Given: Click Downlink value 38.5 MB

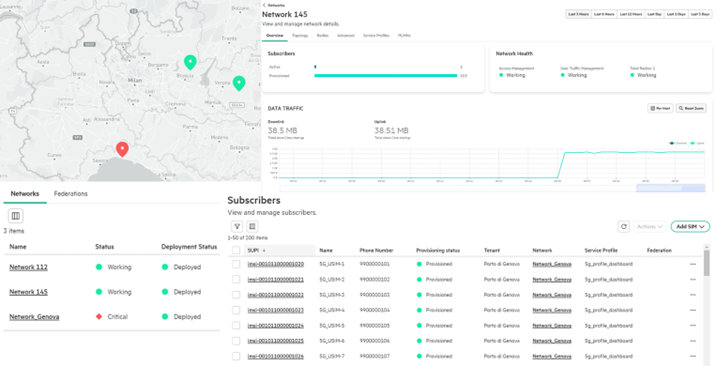Looking at the screenshot, I should pyautogui.click(x=282, y=131).
